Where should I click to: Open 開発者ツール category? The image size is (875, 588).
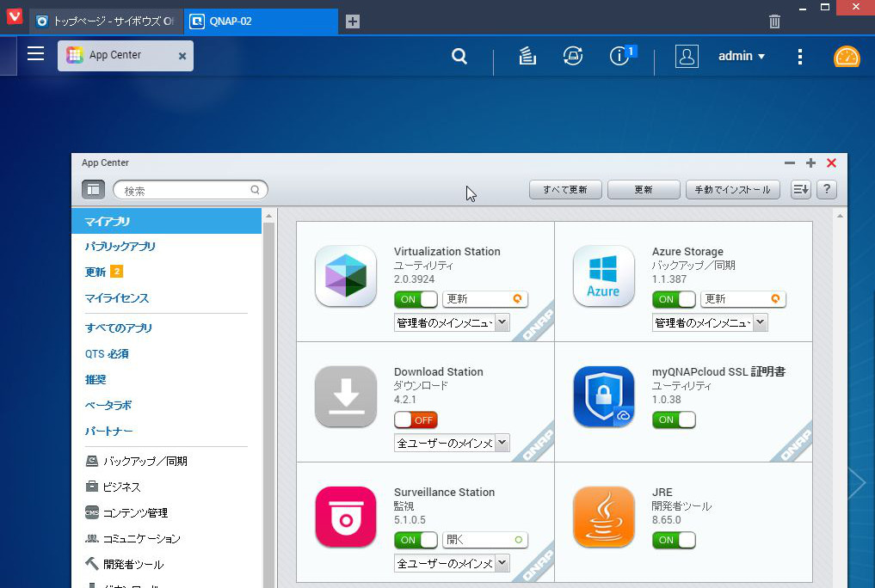[x=124, y=564]
